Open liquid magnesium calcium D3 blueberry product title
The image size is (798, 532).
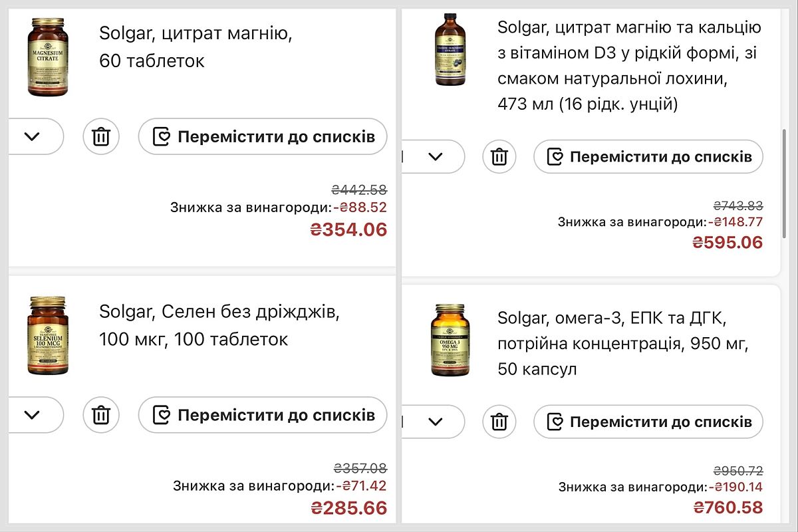[x=628, y=66]
